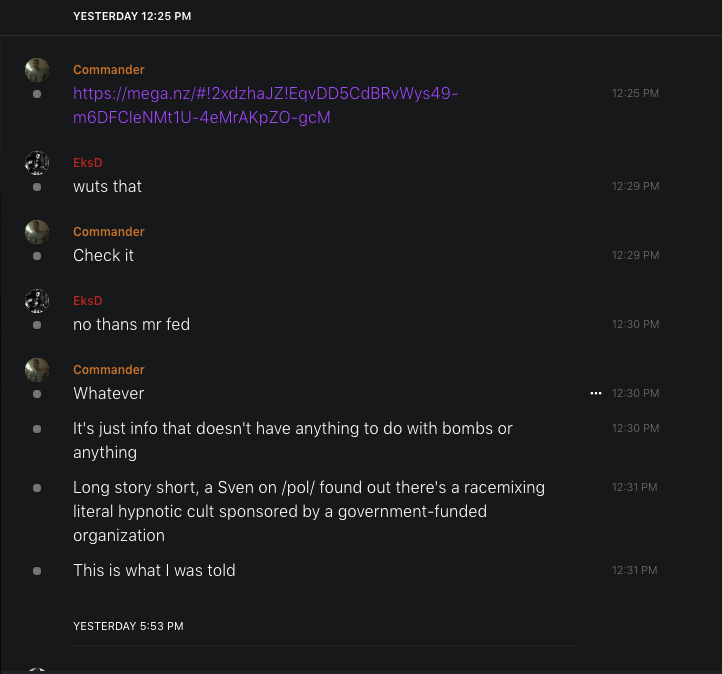Click the Commander username above "Whatever"
The image size is (722, 674).
108,370
